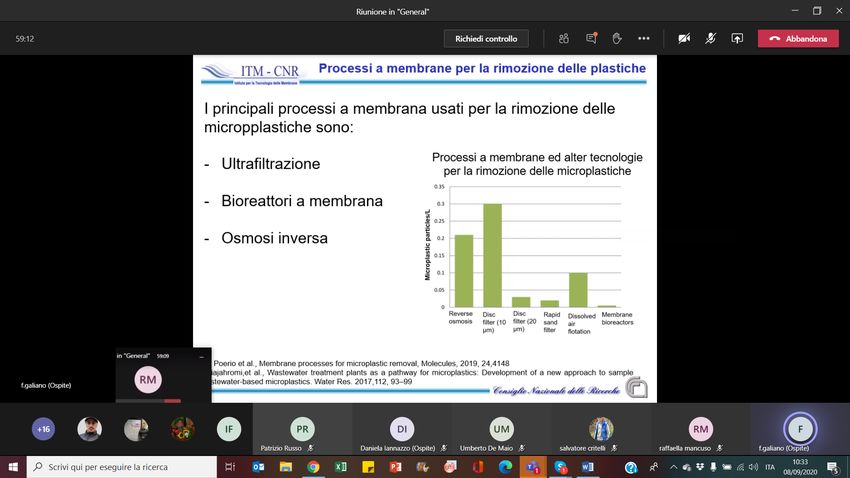The image size is (850, 478).
Task: Open Outlook from the taskbar
Action: click(258, 467)
